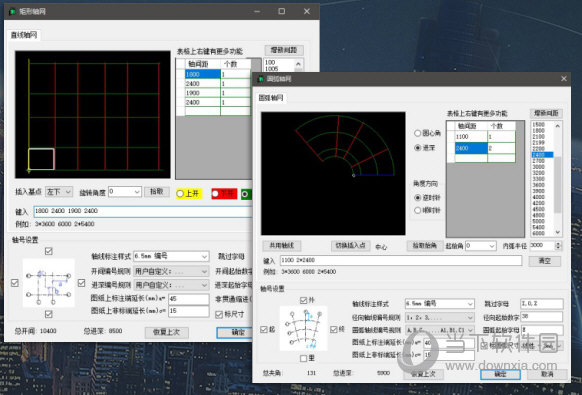Click 确定 in the arc grid window
The image size is (582, 395).
tap(500, 374)
